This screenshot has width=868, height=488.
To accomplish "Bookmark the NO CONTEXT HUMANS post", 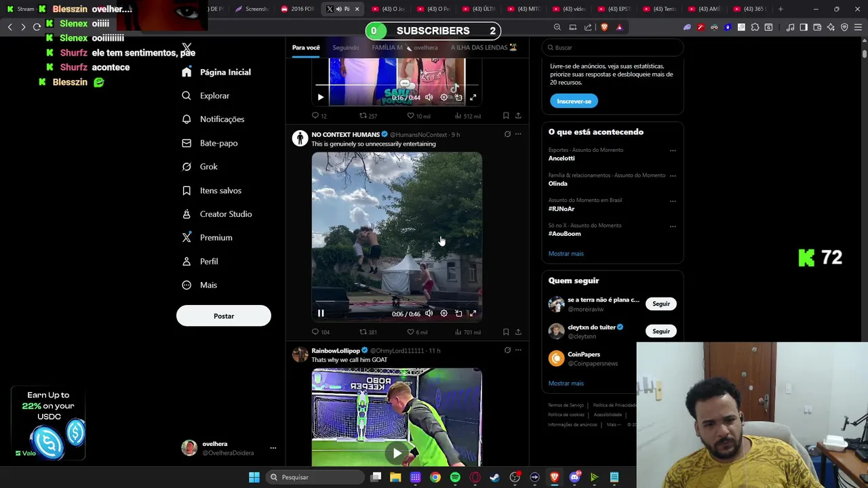I will coord(506,332).
